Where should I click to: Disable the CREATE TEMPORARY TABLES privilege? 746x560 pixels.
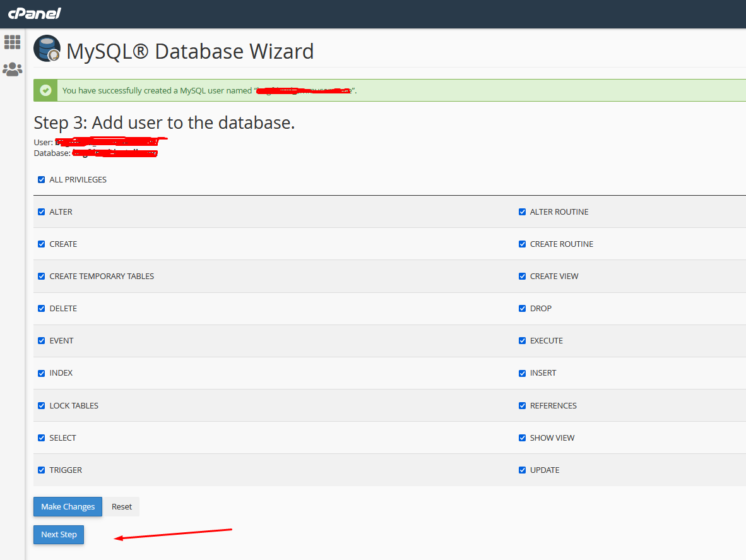point(42,277)
